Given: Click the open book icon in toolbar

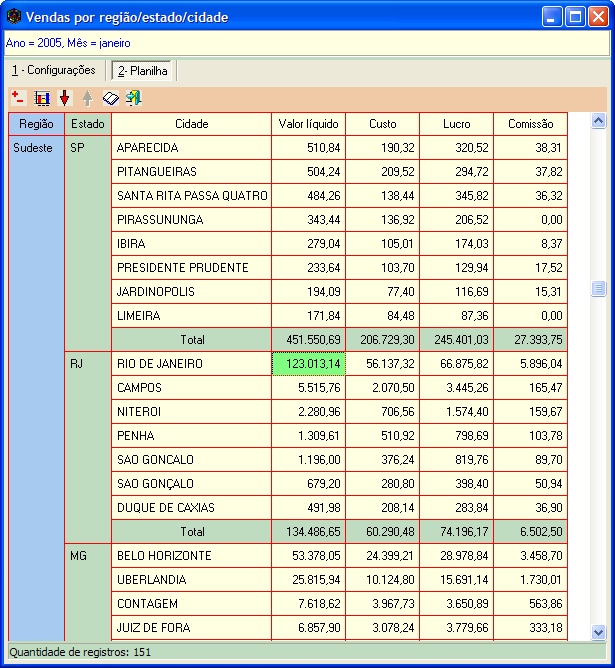Looking at the screenshot, I should [111, 98].
